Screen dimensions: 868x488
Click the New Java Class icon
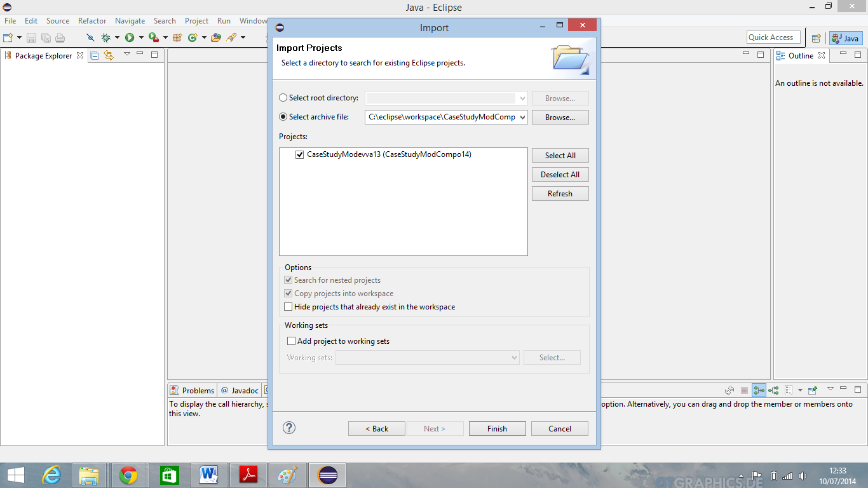click(193, 38)
